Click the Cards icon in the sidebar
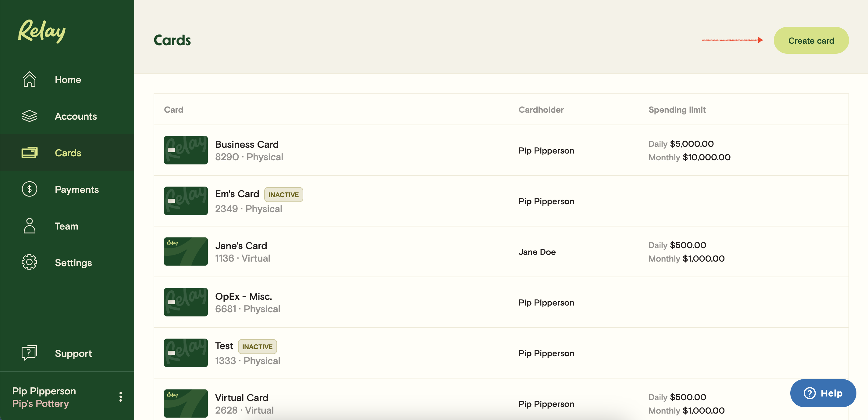868x420 pixels. pos(29,153)
